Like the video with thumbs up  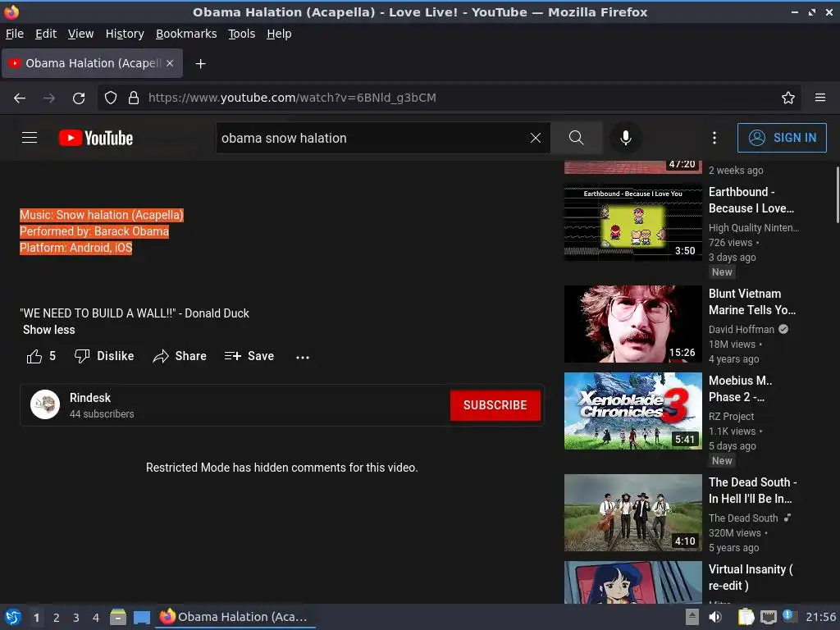34,356
